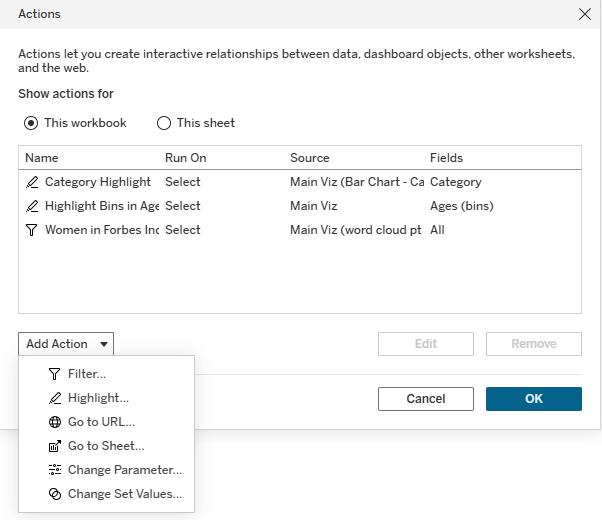Viewport: 602px width, 520px height.
Task: Click the funnel icon beside Filter menu entry
Action: coord(55,374)
